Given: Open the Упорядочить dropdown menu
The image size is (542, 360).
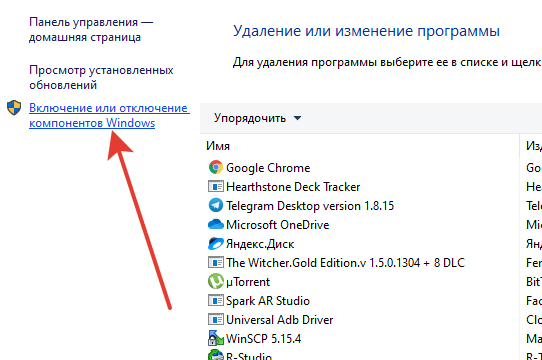Looking at the screenshot, I should pyautogui.click(x=257, y=118).
